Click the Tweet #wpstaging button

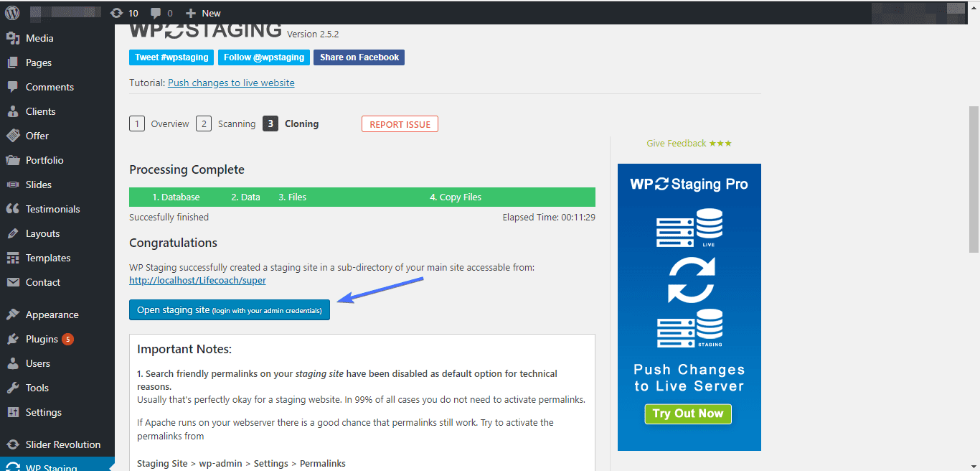(x=171, y=57)
